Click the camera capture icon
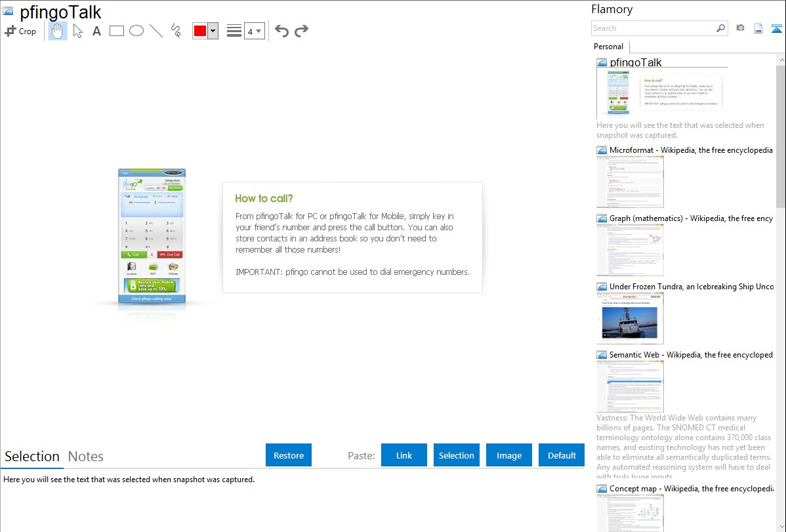 (740, 28)
